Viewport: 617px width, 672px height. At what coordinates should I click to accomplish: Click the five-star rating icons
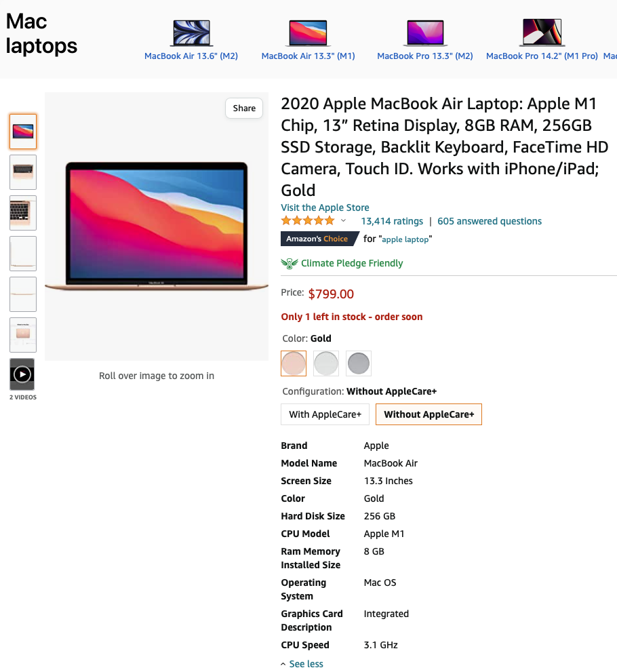tap(308, 221)
